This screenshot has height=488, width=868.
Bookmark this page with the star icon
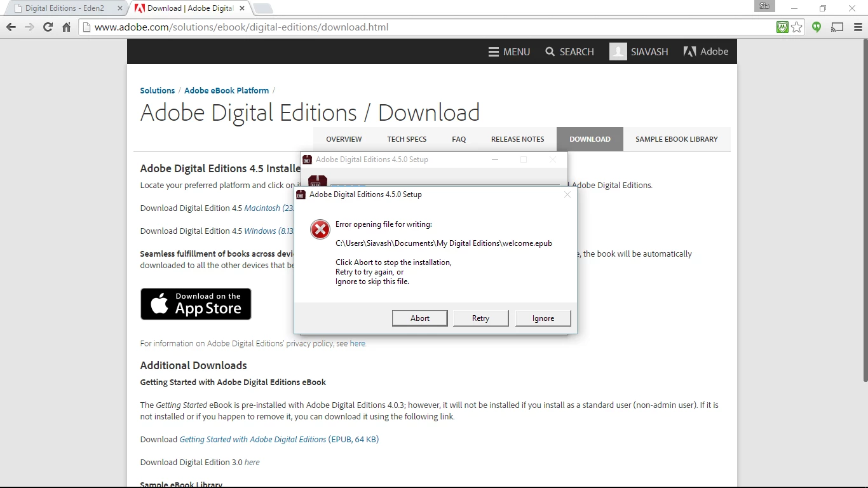(797, 27)
